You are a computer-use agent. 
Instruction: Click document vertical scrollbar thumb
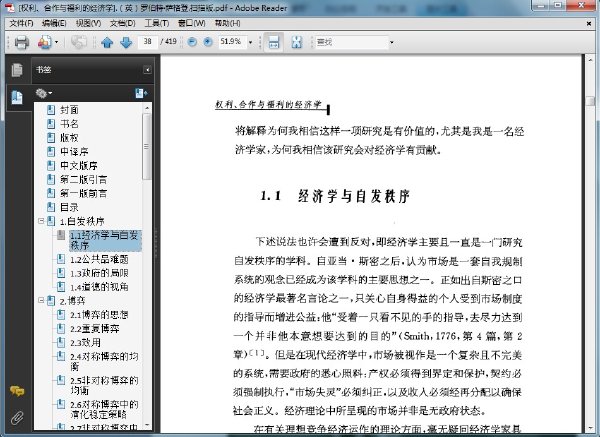click(x=590, y=101)
